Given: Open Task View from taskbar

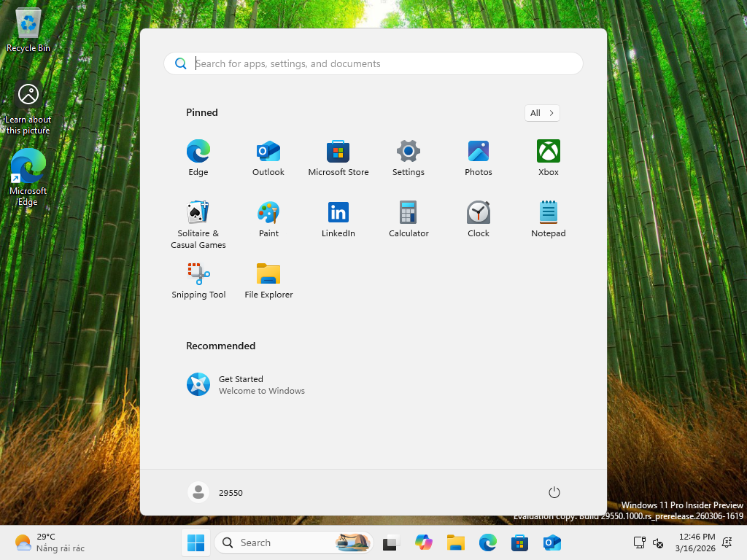Looking at the screenshot, I should coord(391,542).
